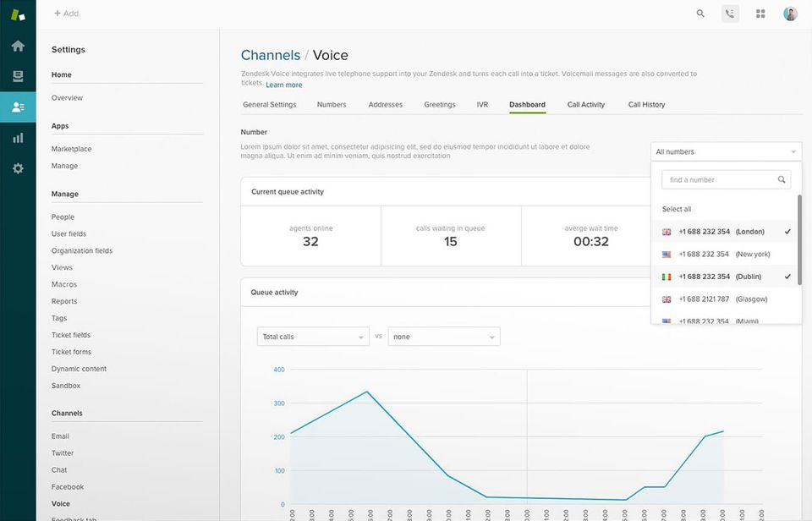The image size is (812, 521).
Task: Switch to Addresses tab
Action: pyautogui.click(x=386, y=105)
